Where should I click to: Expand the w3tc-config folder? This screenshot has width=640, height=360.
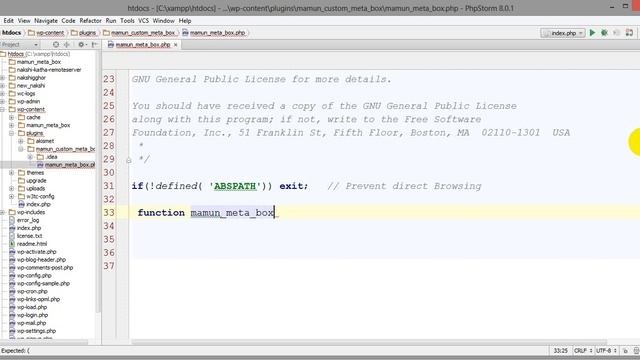(x=11, y=196)
